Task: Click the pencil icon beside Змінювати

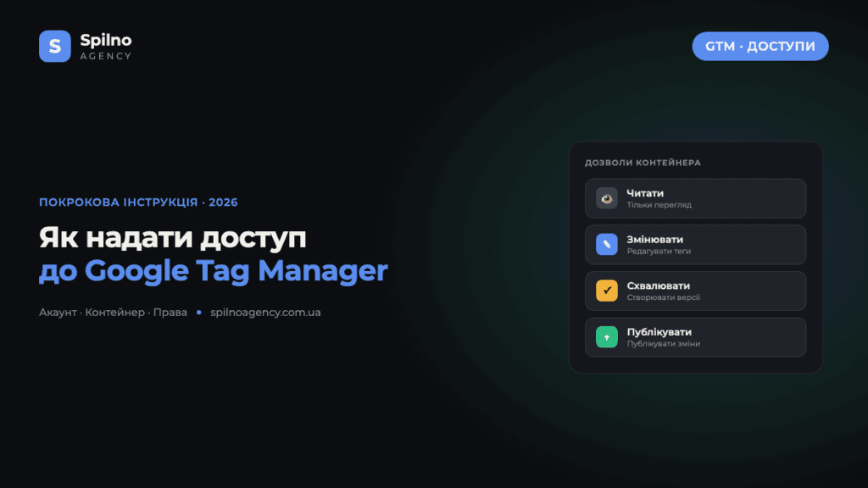Action: point(607,245)
